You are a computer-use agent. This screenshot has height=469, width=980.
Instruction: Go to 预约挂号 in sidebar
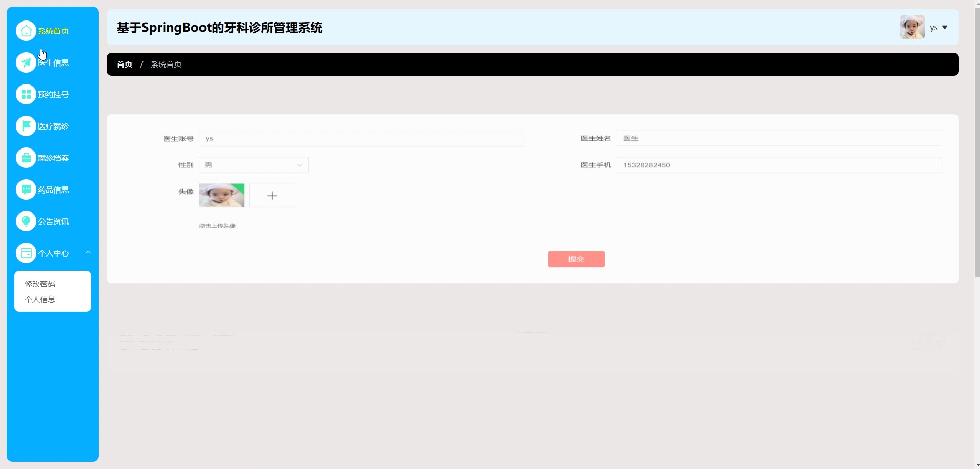pos(53,95)
